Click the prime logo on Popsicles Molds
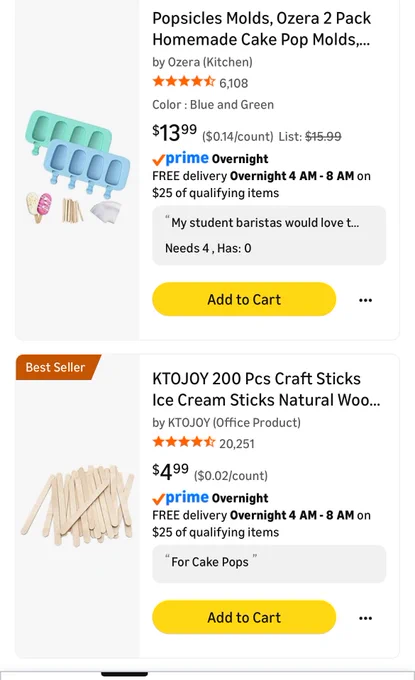The image size is (415, 680). pos(180,159)
